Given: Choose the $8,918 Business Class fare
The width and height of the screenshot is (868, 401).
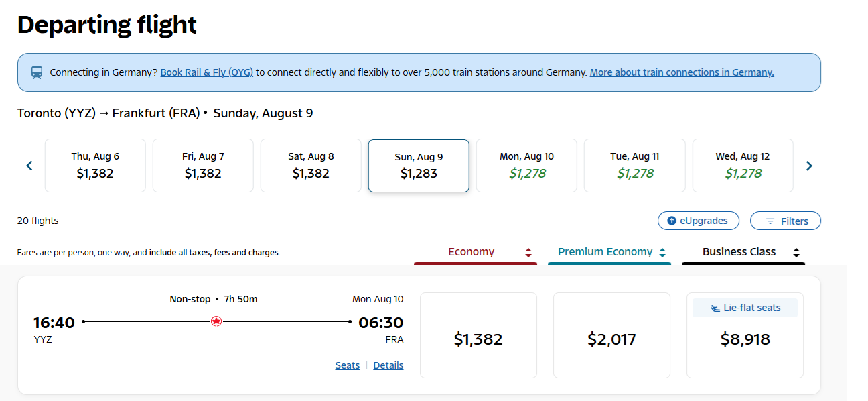Looking at the screenshot, I should coord(745,335).
